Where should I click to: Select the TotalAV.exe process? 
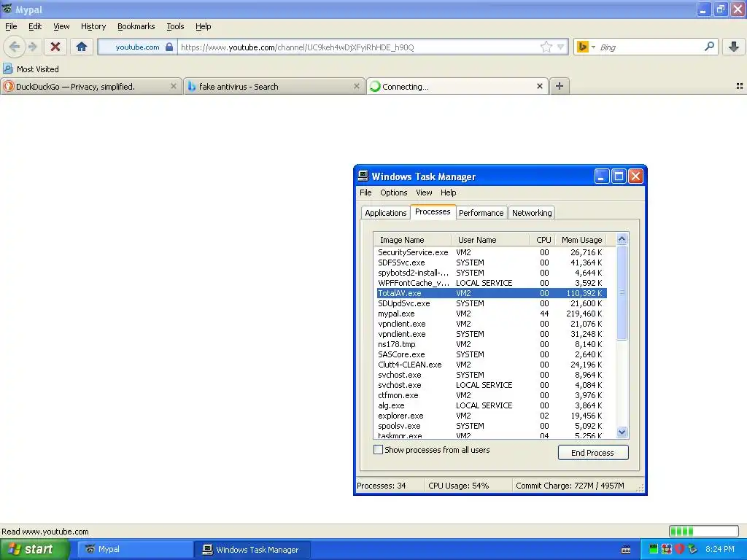point(492,293)
